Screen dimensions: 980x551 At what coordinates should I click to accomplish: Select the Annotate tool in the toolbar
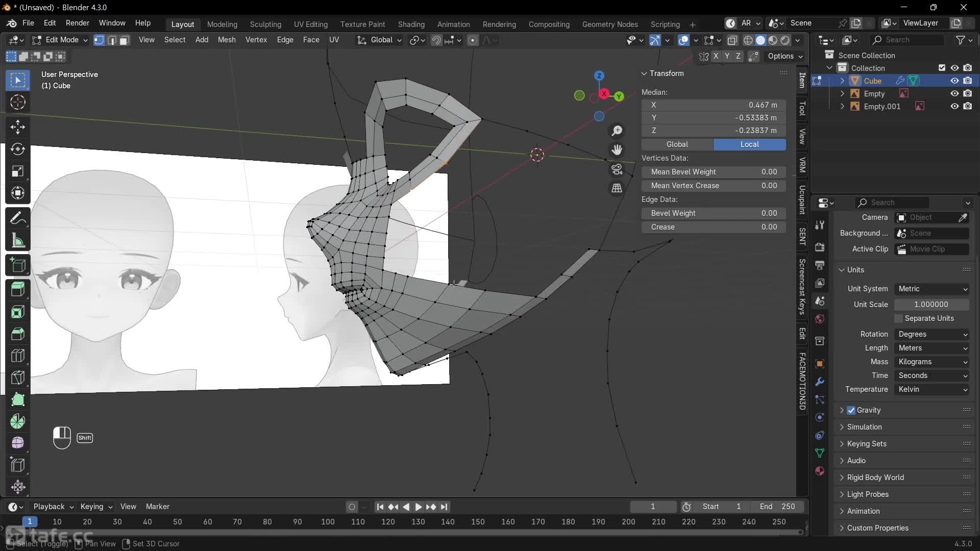point(17,218)
